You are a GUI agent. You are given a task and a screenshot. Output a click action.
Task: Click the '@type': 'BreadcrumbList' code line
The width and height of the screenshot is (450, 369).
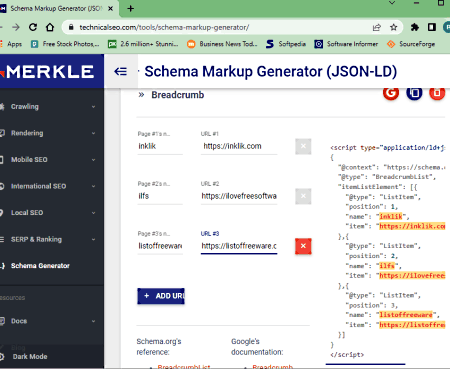[x=387, y=177]
